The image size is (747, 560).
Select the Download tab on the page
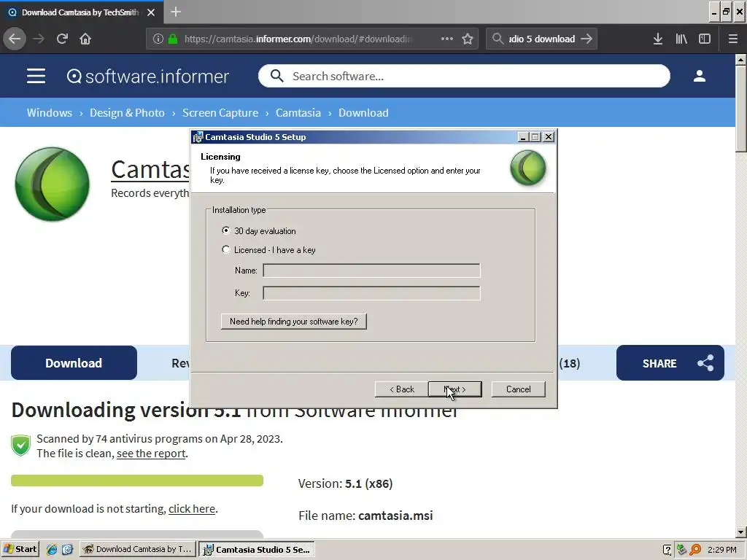(x=74, y=363)
